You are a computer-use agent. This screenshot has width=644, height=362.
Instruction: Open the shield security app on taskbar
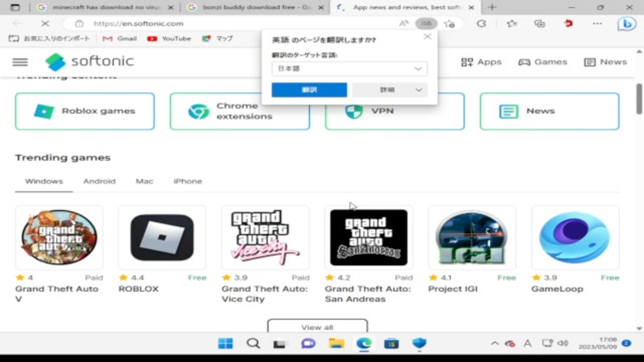(419, 343)
